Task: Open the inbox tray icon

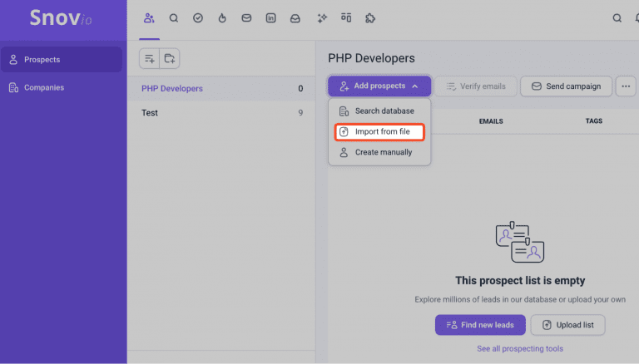Action: 295,18
